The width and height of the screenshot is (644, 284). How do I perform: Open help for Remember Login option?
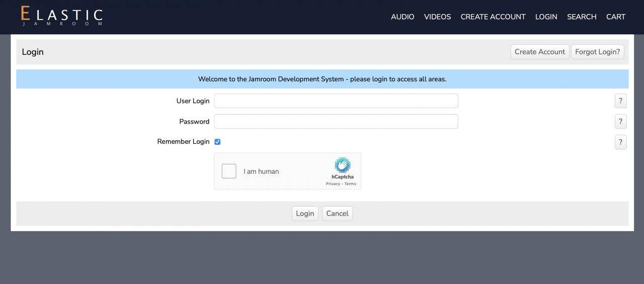click(620, 142)
